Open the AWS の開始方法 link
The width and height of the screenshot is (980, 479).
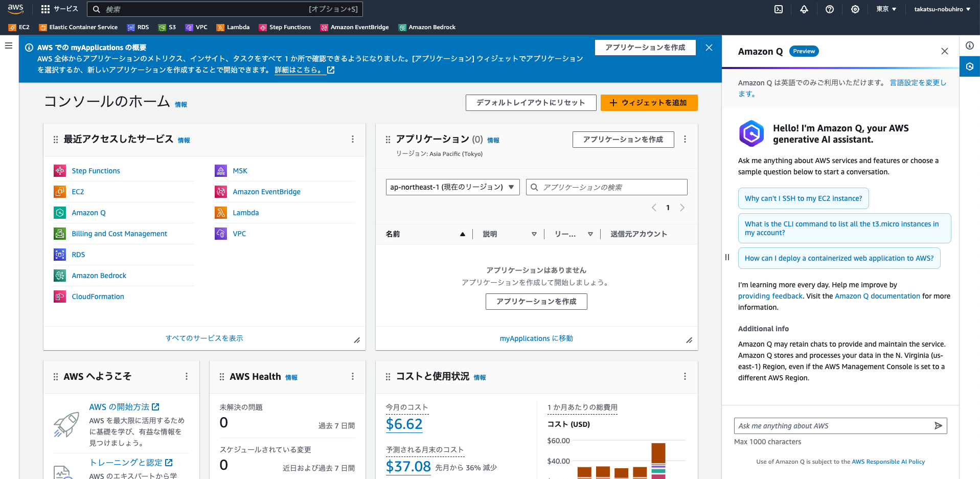click(x=124, y=407)
